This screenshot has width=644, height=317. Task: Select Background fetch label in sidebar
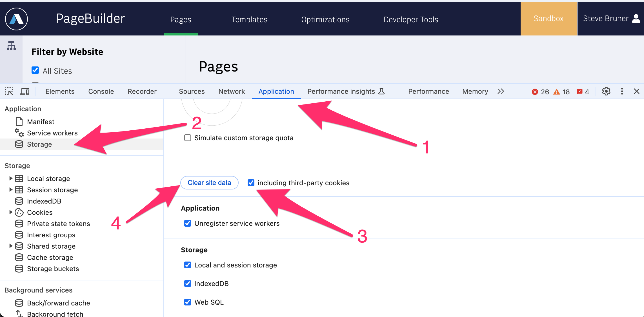coord(55,314)
